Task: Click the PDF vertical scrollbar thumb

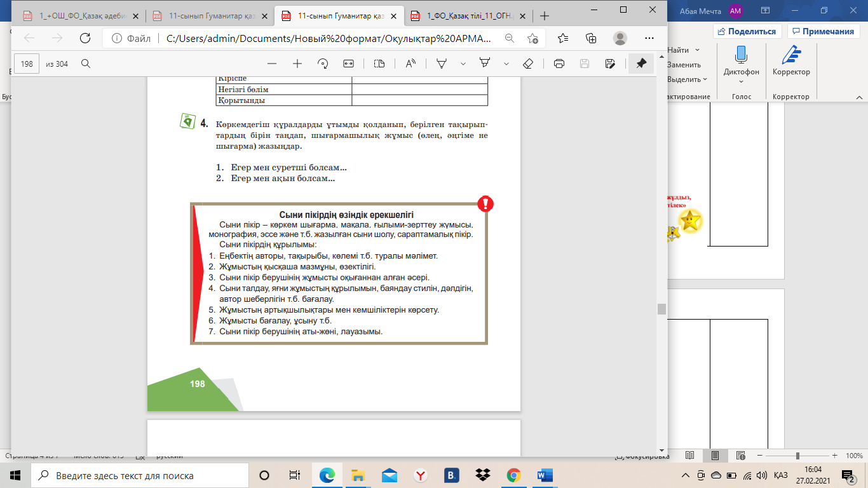Action: pyautogui.click(x=661, y=309)
